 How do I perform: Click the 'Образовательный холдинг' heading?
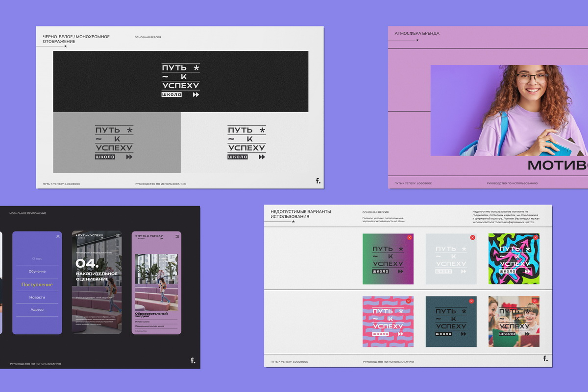(x=151, y=315)
